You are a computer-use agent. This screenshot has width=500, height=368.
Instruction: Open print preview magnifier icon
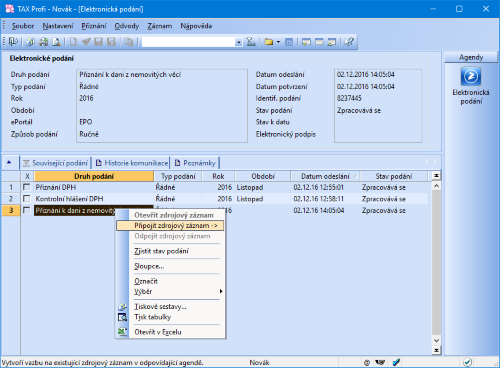(x=56, y=42)
